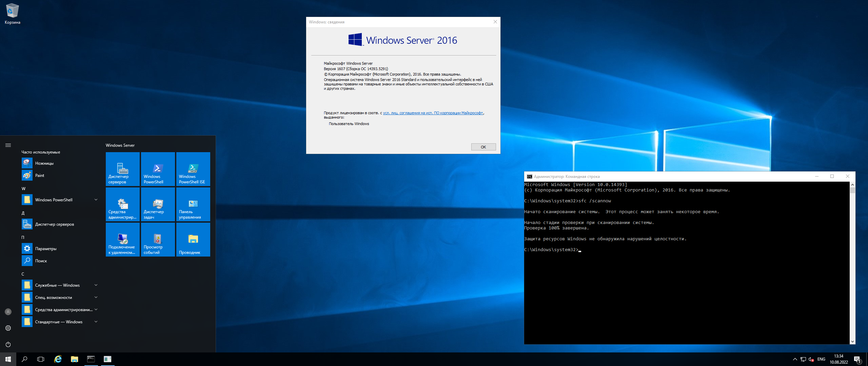Click the 'sfc /scannow' command line text

pyautogui.click(x=595, y=201)
